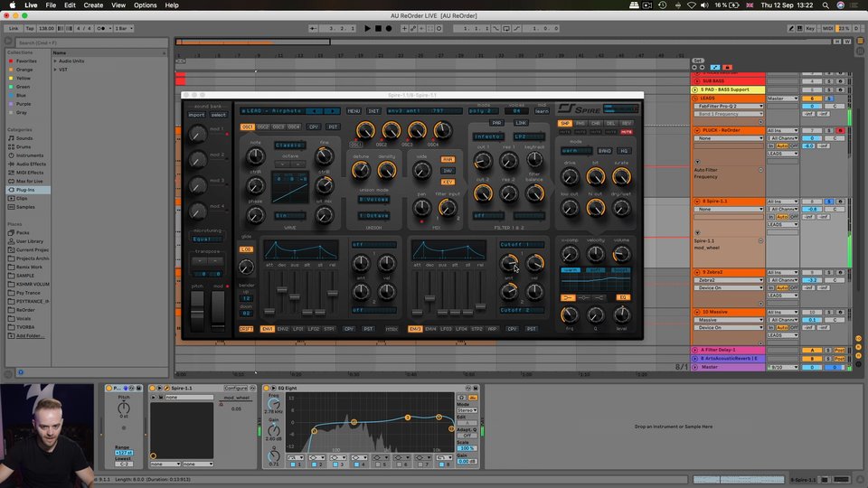Click the Wi-Fi icon in the menu bar
The width and height of the screenshot is (868, 488).
(x=692, y=5)
